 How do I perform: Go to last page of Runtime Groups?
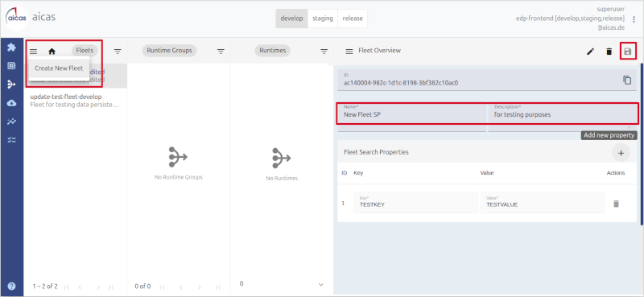click(x=217, y=287)
